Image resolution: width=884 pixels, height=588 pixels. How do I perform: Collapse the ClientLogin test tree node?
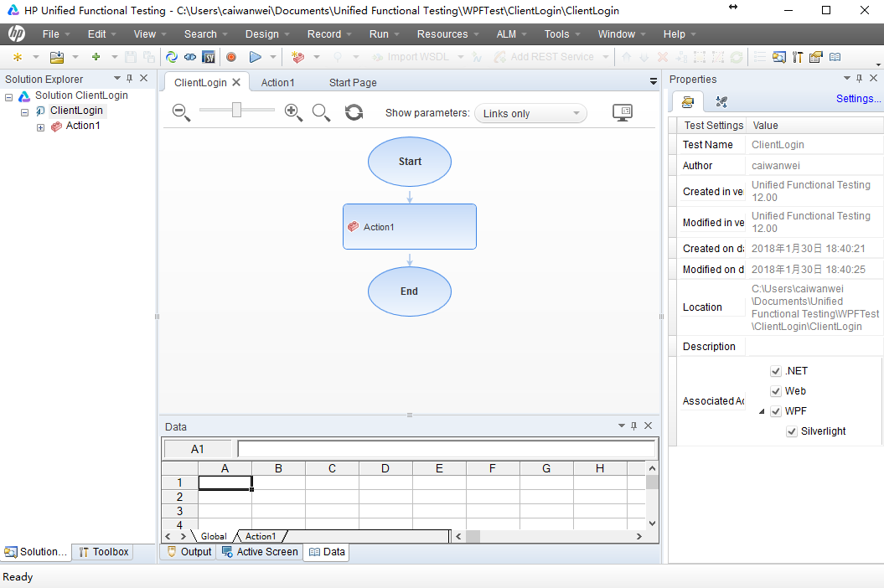(x=25, y=112)
